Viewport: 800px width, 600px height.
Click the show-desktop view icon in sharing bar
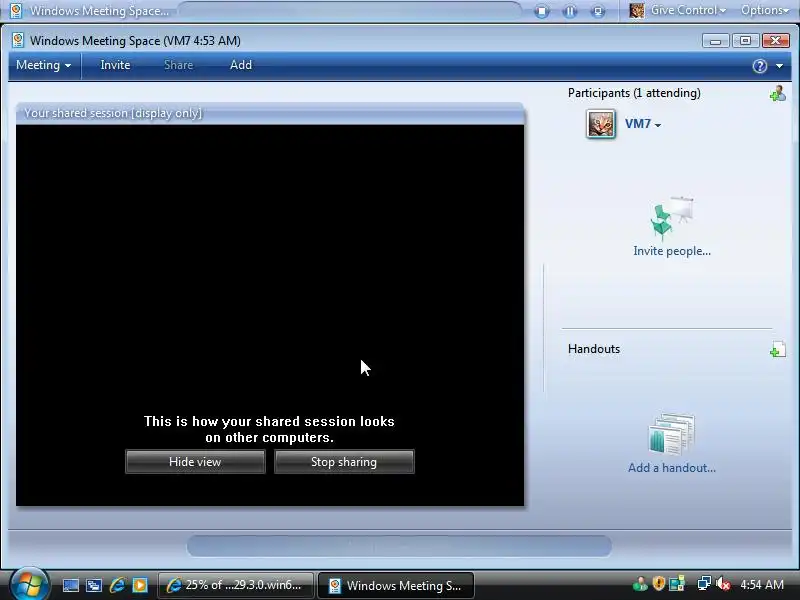[x=598, y=11]
